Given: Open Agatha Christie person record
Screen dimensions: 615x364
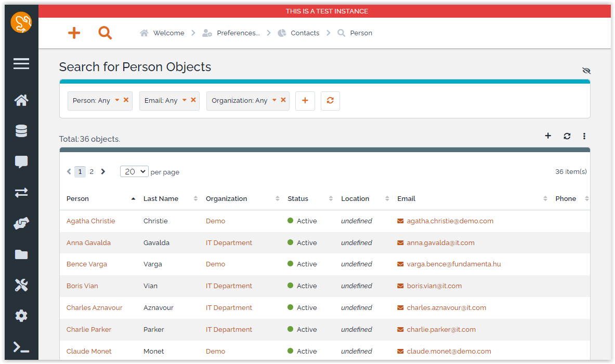Looking at the screenshot, I should 91,221.
